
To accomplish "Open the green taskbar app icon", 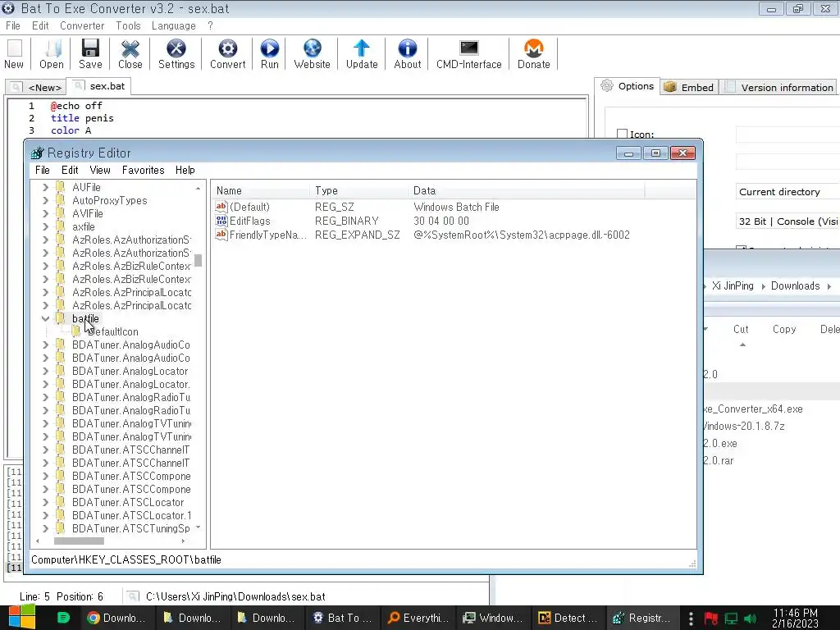I will pos(63,618).
